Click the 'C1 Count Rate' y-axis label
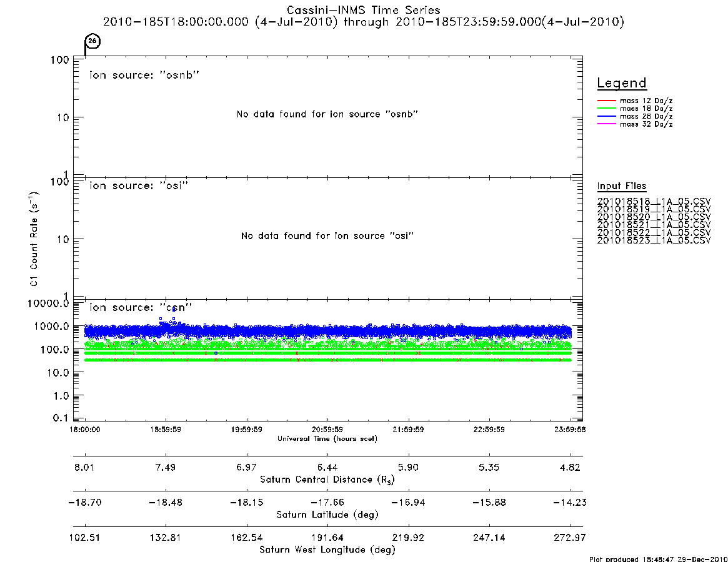 pyautogui.click(x=33, y=239)
